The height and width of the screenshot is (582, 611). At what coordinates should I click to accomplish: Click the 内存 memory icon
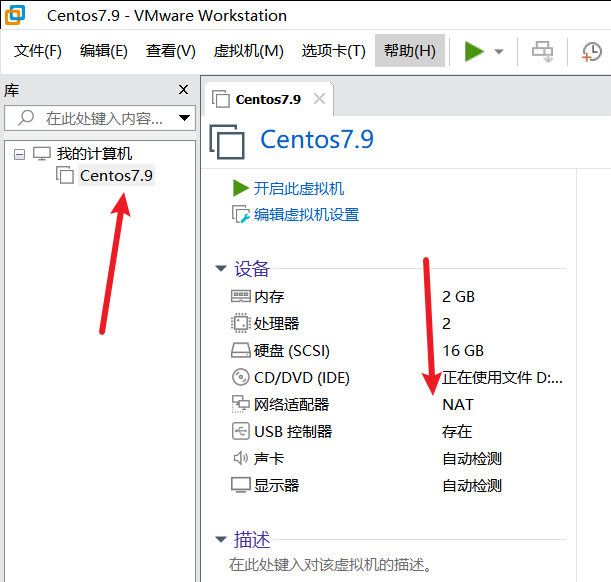[240, 296]
